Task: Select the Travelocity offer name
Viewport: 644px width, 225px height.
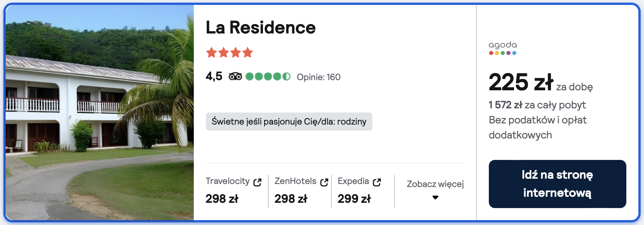Action: pyautogui.click(x=227, y=181)
